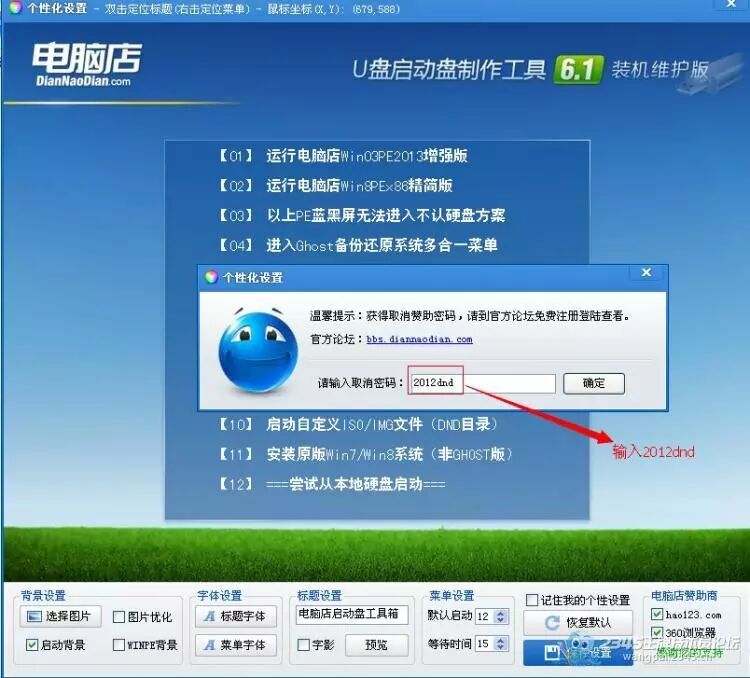Click the 确定 button in dialog
Image resolution: width=750 pixels, height=678 pixels.
coord(594,383)
